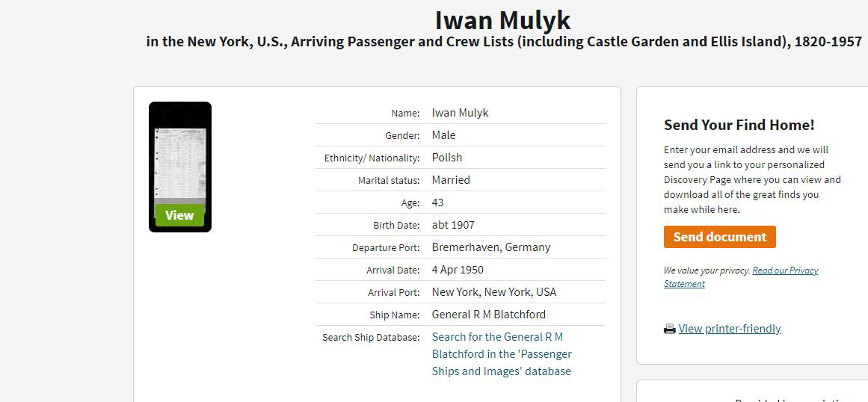Click the Gender value Male
The image size is (868, 402).
[x=443, y=135]
